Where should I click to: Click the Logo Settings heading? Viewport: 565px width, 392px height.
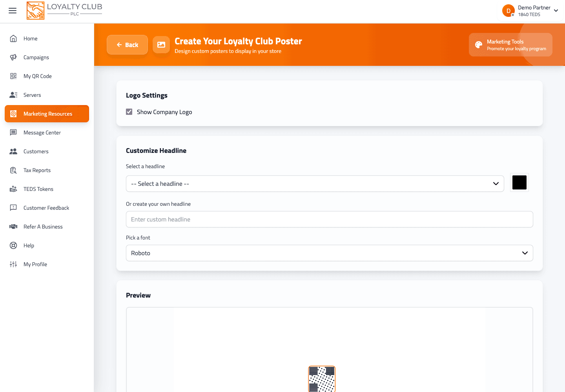[147, 95]
